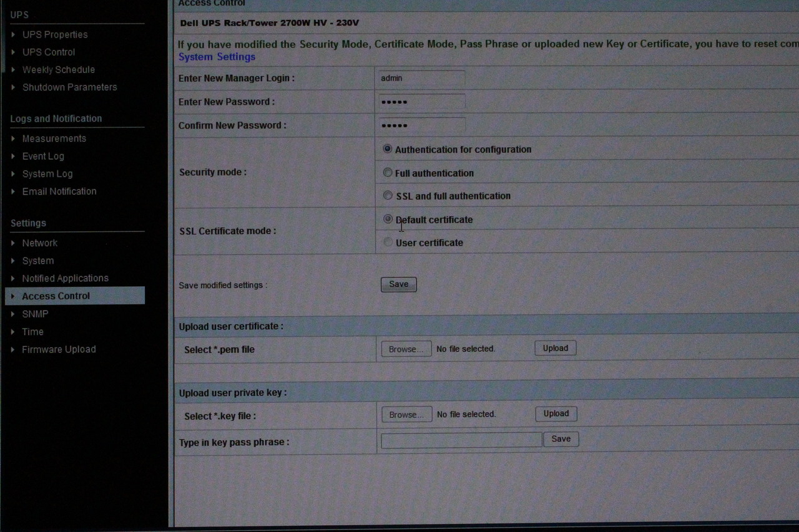The width and height of the screenshot is (799, 532).
Task: Click arrow beside SNMP
Action: click(x=13, y=314)
